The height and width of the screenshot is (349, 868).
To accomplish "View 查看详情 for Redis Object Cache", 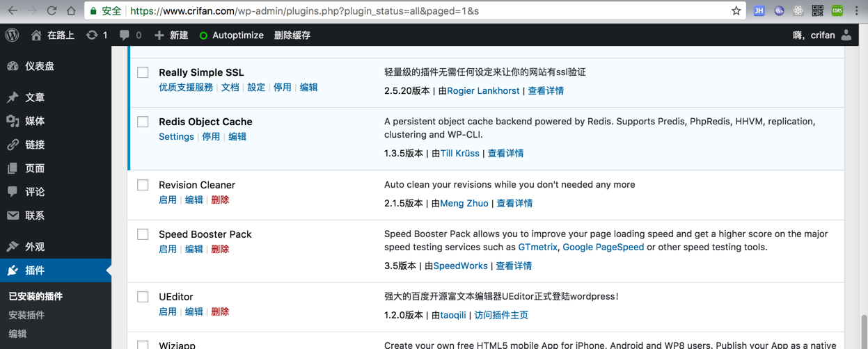I will pos(505,154).
